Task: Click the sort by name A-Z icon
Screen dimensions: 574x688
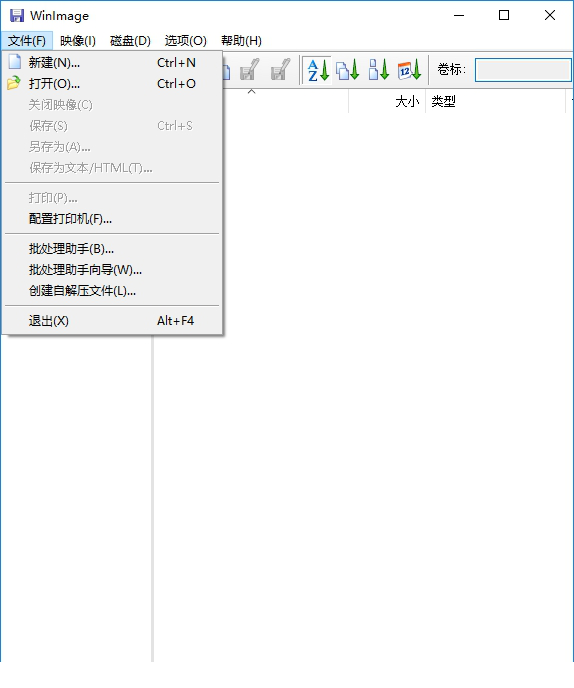Action: click(318, 70)
